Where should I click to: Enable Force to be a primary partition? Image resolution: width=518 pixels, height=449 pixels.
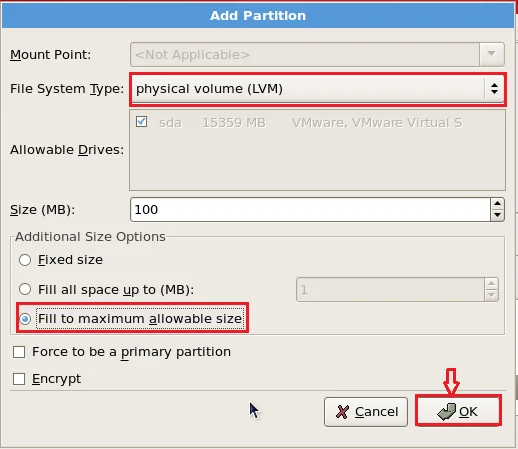click(x=19, y=352)
